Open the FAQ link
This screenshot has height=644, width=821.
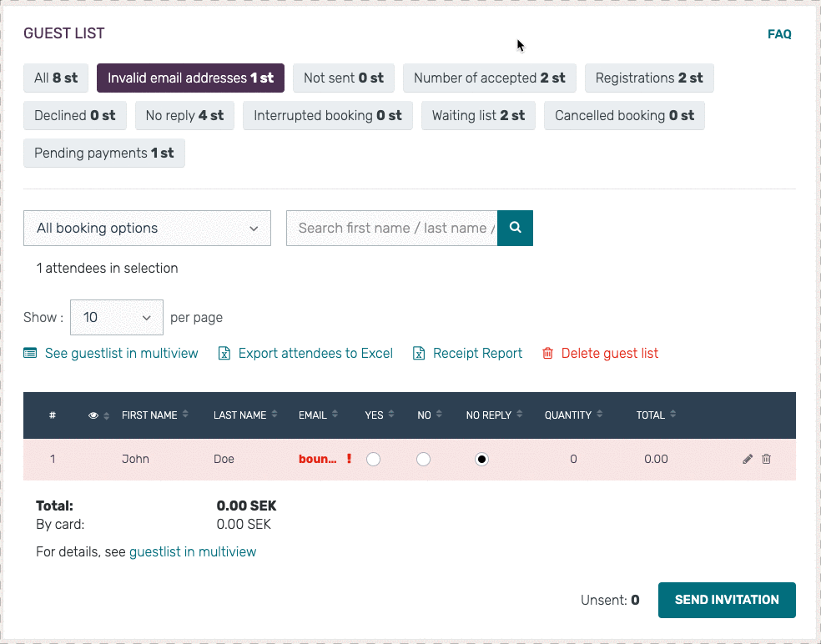[x=779, y=34]
